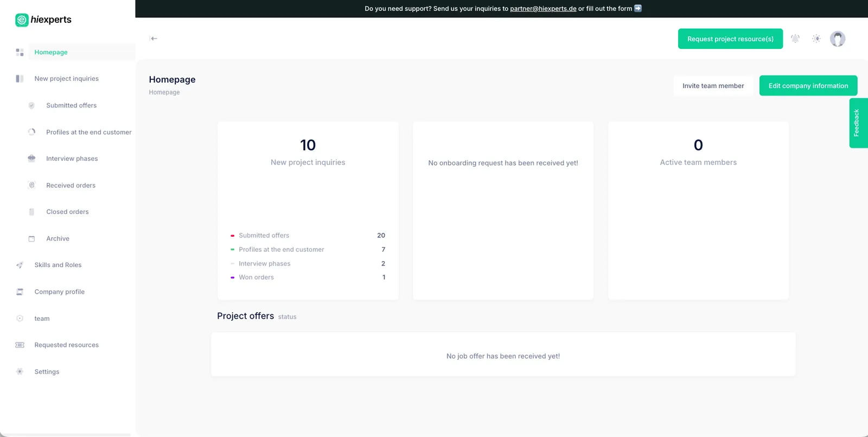Click Request project resource(s) button
Image resolution: width=868 pixels, height=437 pixels.
(x=730, y=39)
